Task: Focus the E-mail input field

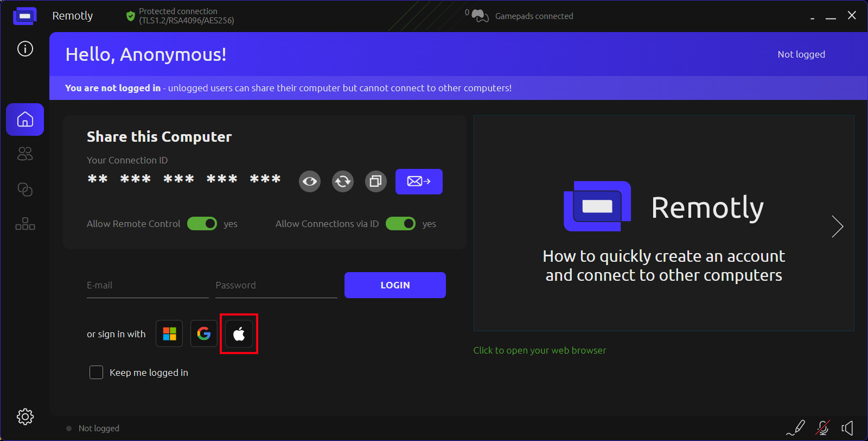Action: pos(148,286)
